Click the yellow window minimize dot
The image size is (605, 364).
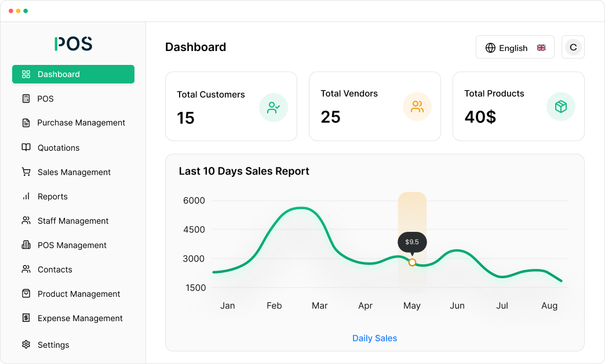[x=18, y=11]
